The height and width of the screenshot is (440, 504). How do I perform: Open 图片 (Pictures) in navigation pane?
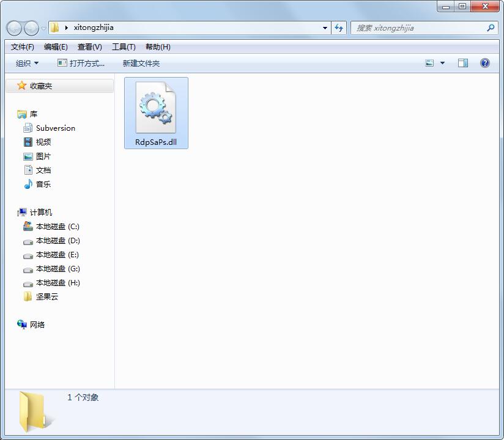point(46,156)
